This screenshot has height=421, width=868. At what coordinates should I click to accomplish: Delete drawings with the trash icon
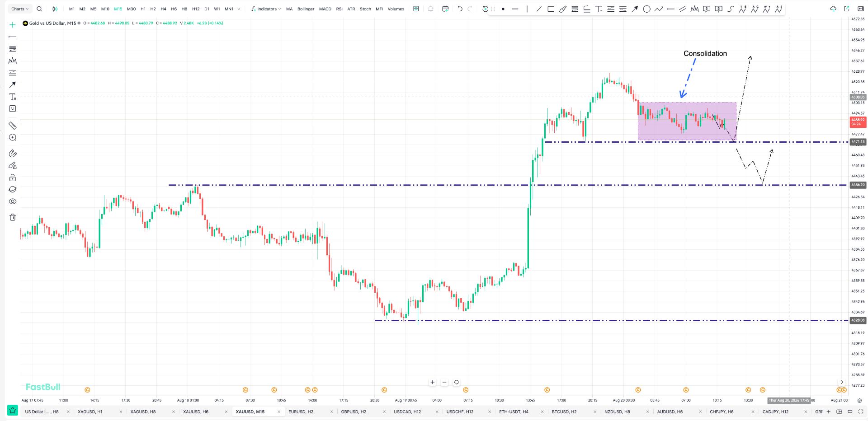pos(13,217)
